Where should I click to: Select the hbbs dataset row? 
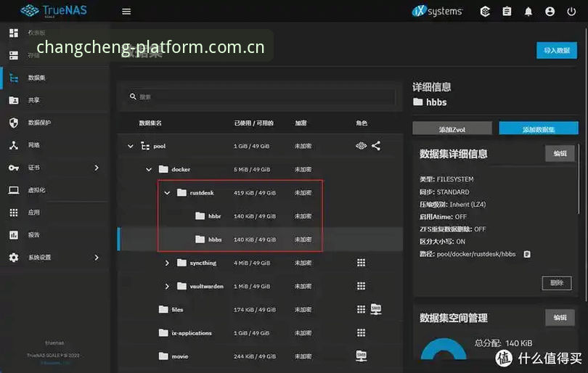(x=261, y=239)
